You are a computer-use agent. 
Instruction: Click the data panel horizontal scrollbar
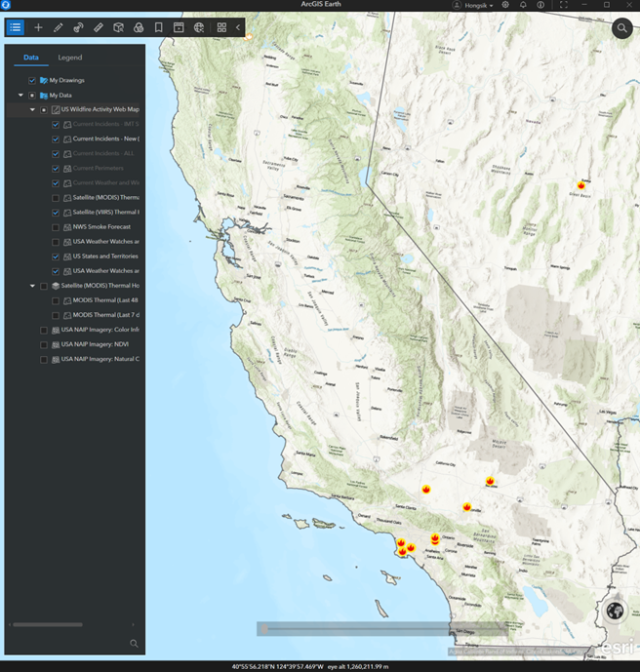(x=48, y=625)
